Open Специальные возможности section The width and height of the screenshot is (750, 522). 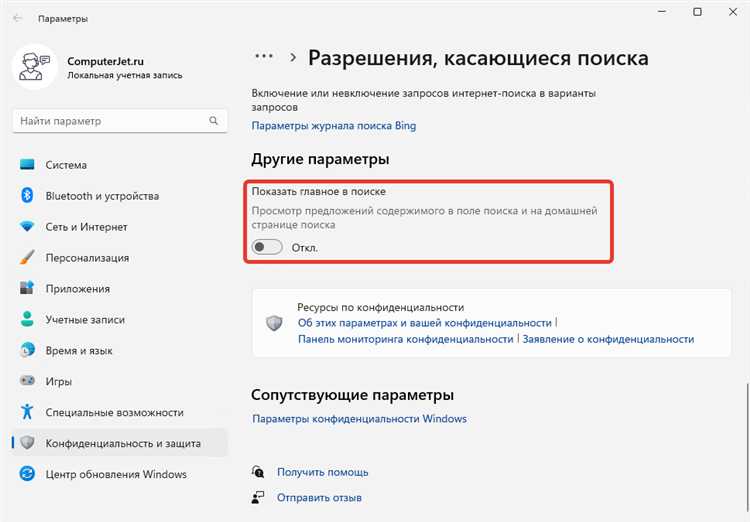(120, 412)
